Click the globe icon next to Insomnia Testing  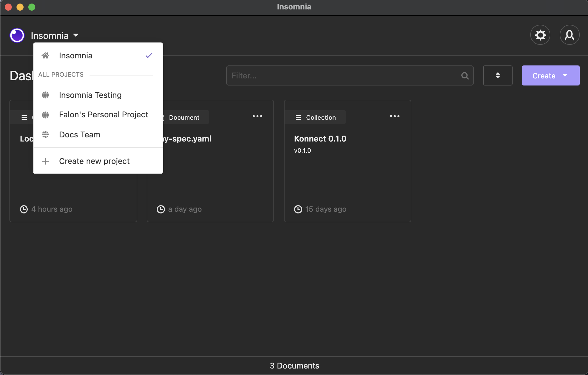[x=45, y=95]
